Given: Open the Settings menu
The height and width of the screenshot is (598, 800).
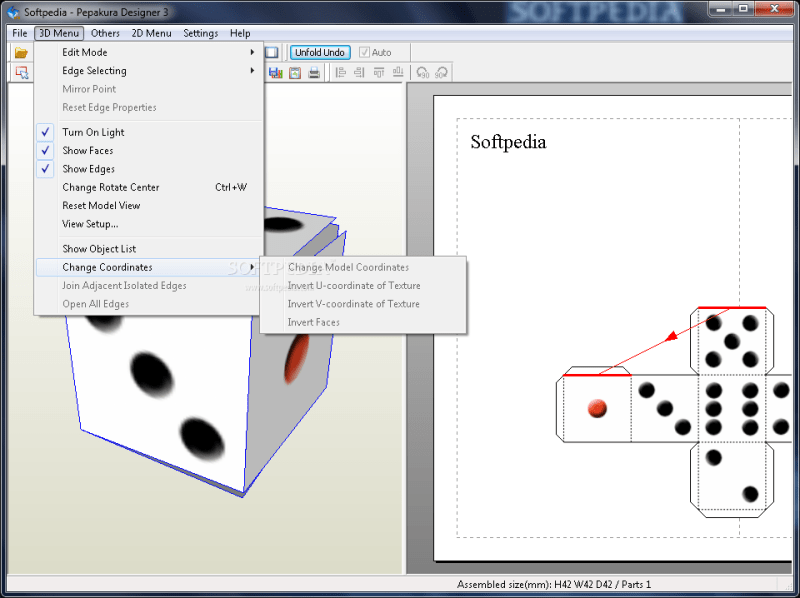Looking at the screenshot, I should click(201, 33).
